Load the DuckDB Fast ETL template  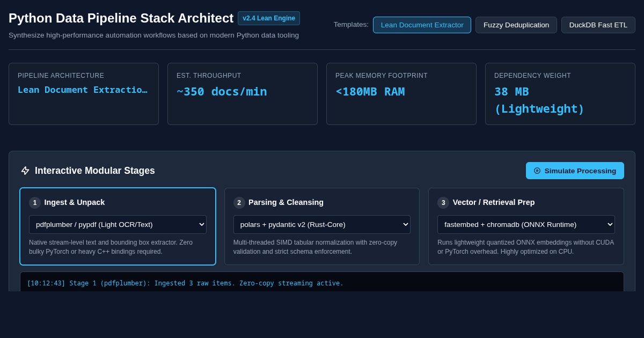598,25
